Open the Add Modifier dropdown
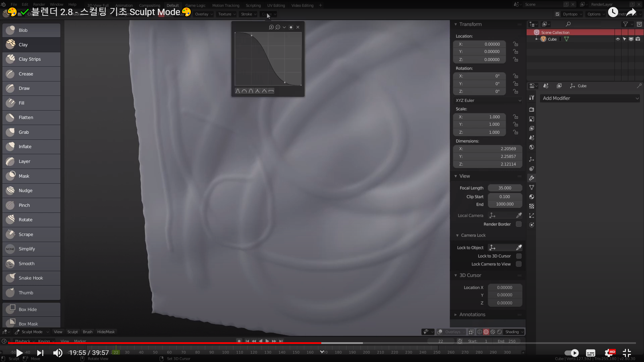Screen dimensions: 644x362 tap(590, 98)
